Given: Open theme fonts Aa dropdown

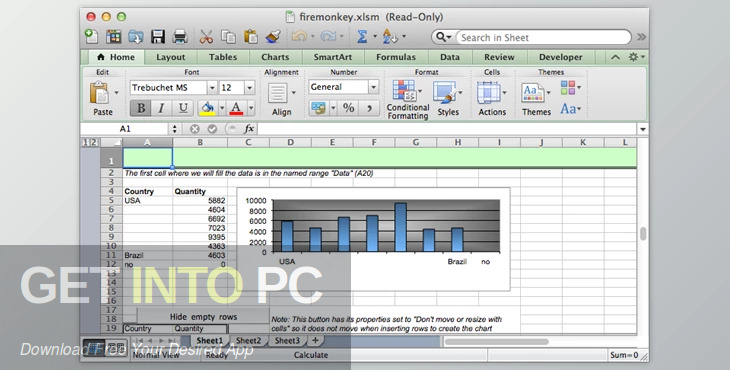Looking at the screenshot, I should tap(570, 109).
